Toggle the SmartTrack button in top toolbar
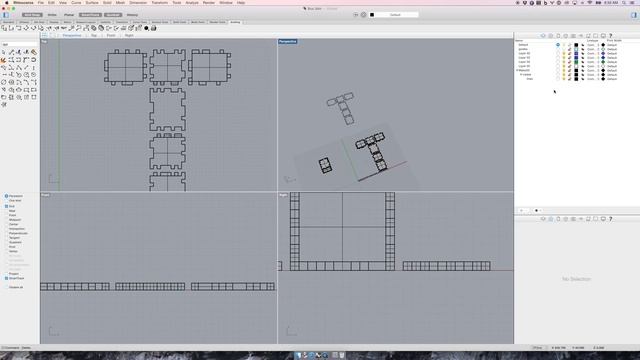Viewport: 640px width, 360px height. [90, 15]
